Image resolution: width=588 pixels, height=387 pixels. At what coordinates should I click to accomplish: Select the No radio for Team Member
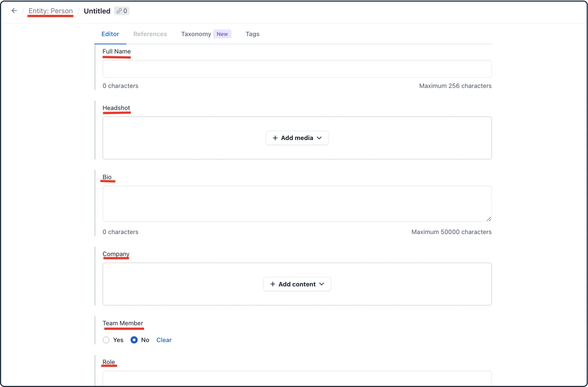click(x=134, y=340)
